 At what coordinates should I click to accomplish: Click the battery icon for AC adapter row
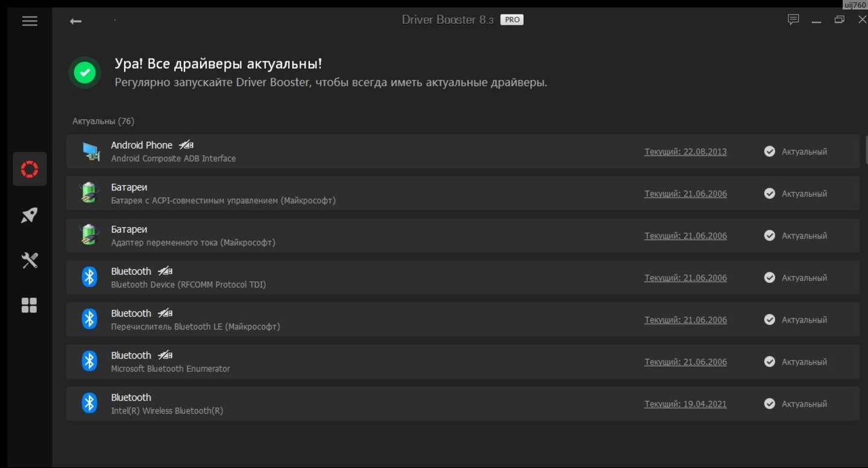click(x=89, y=235)
